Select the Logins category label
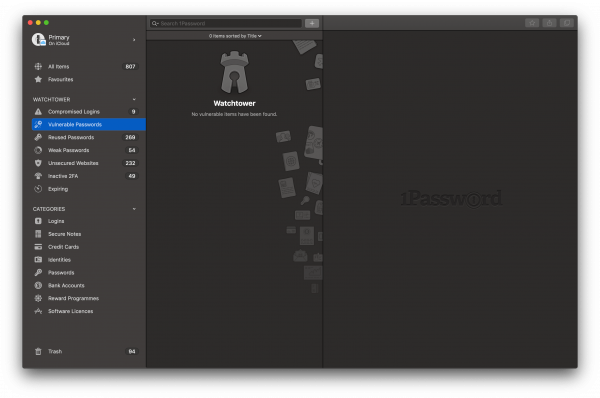The width and height of the screenshot is (600, 398). [x=56, y=221]
